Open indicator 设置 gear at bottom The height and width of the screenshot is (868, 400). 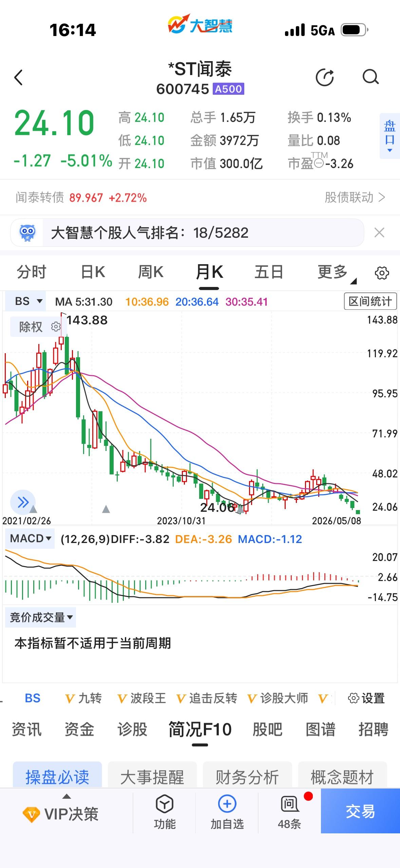[x=354, y=699]
